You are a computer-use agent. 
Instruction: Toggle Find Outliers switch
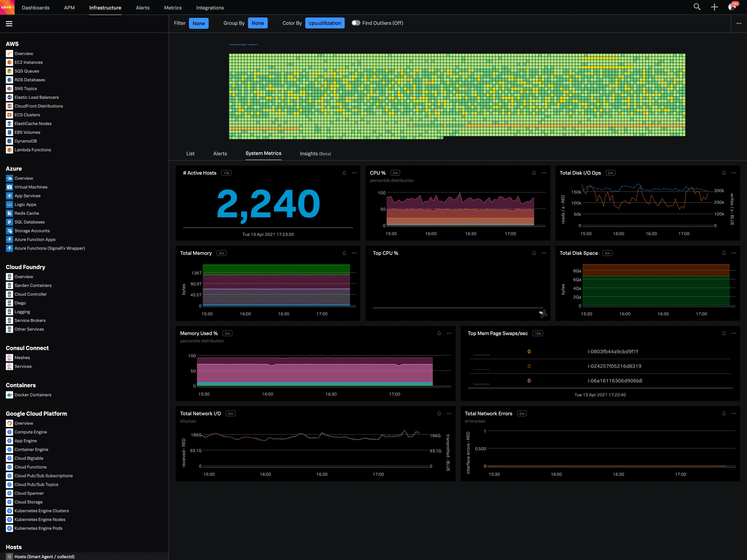(356, 23)
